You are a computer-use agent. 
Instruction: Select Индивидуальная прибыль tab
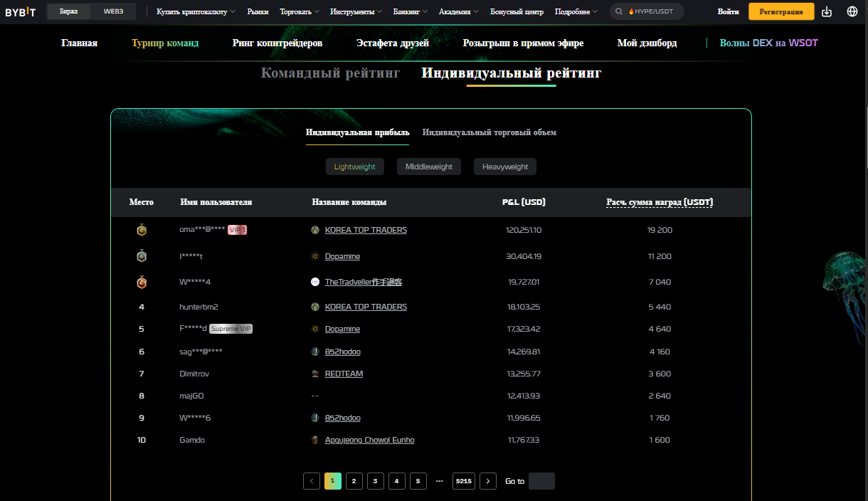(358, 132)
